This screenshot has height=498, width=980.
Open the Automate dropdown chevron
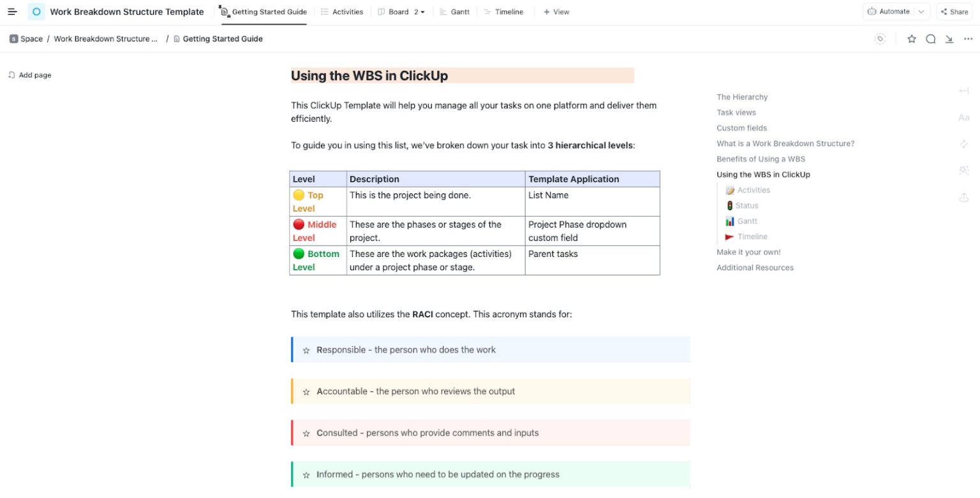(x=921, y=11)
